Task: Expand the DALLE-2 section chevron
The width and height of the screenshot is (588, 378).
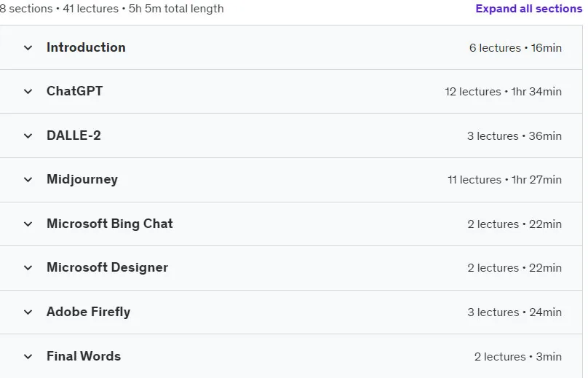Action: tap(28, 136)
